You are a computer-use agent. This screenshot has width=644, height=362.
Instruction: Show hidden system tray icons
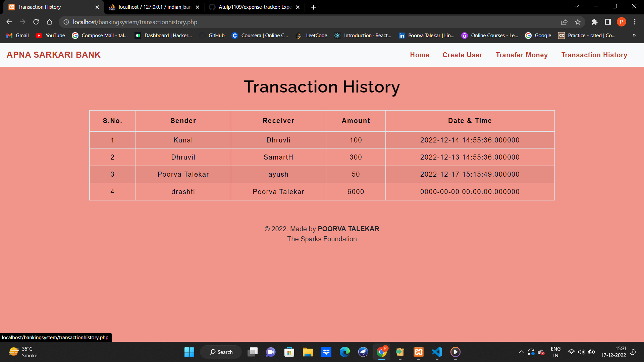[521, 352]
